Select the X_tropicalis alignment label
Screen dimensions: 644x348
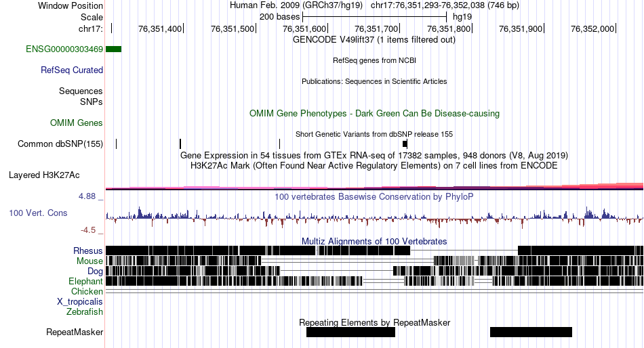80,302
